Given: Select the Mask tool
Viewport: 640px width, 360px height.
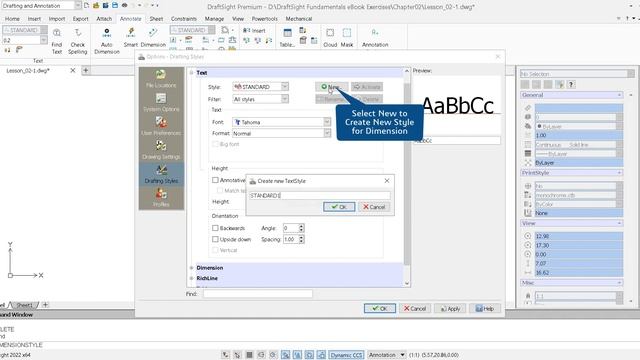Looking at the screenshot, I should click(347, 38).
